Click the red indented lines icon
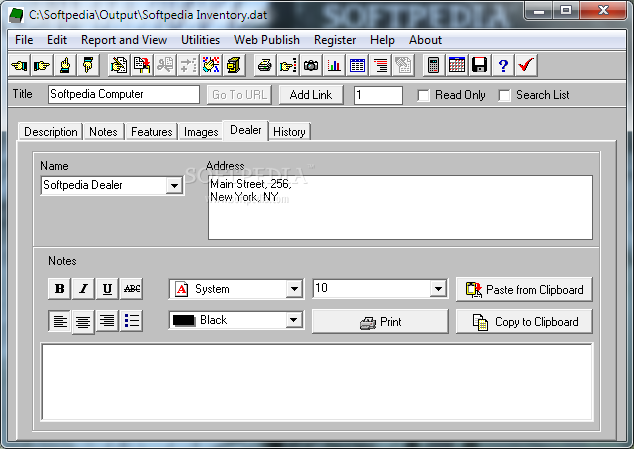 coord(380,65)
